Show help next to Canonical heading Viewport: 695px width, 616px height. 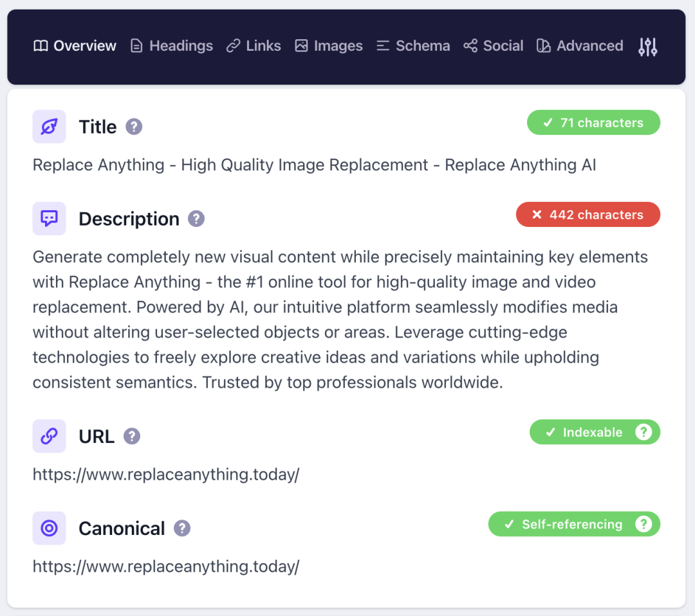pos(181,529)
